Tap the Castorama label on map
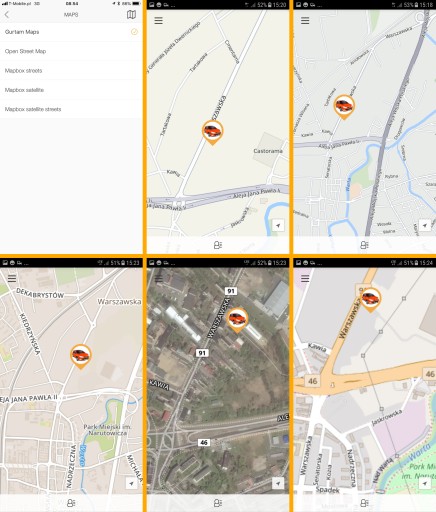 pos(268,151)
